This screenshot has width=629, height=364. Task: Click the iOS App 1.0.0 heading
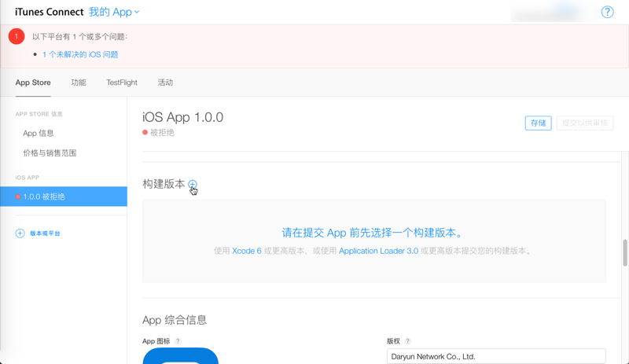183,117
